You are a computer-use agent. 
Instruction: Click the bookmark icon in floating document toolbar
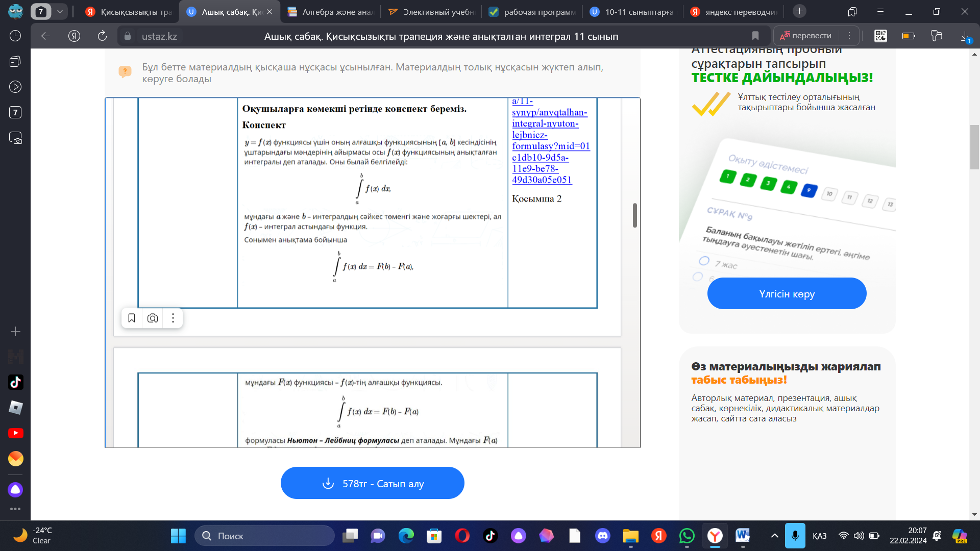click(131, 318)
